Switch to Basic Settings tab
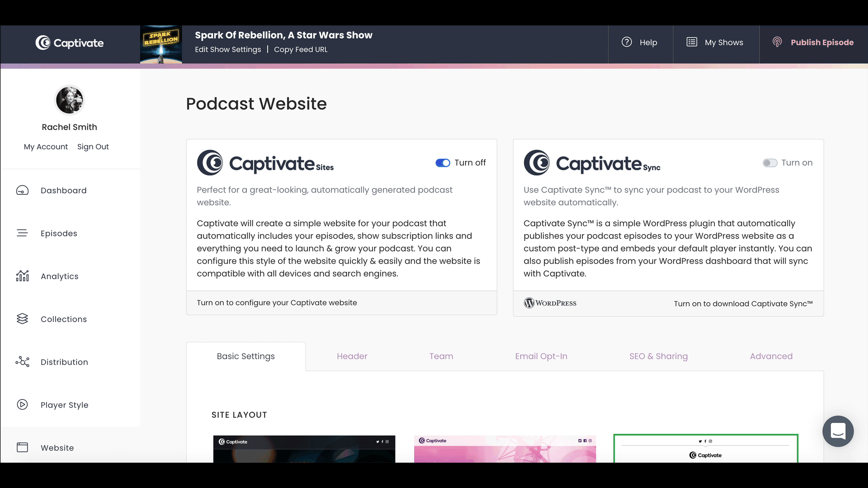This screenshot has height=488, width=868. pyautogui.click(x=246, y=356)
